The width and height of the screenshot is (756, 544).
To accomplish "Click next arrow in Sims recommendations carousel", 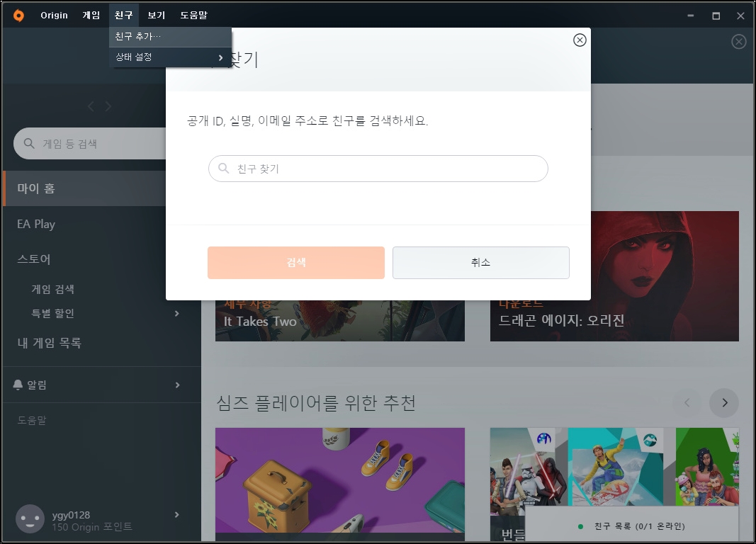I will tap(724, 402).
